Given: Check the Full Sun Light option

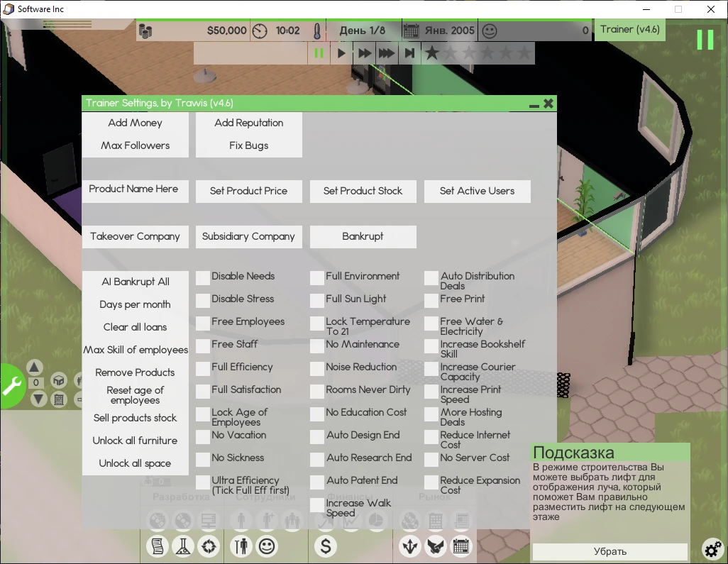Looking at the screenshot, I should (315, 300).
